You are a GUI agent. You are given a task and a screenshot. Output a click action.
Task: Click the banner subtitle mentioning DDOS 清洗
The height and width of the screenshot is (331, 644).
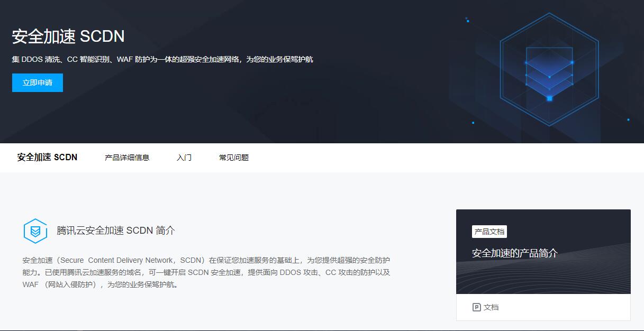point(162,59)
